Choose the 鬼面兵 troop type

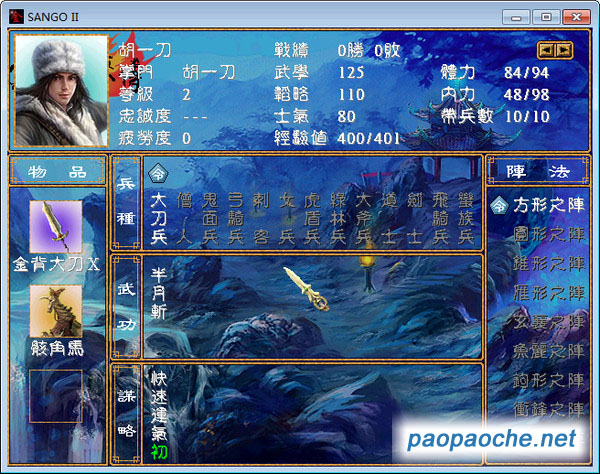point(210,219)
